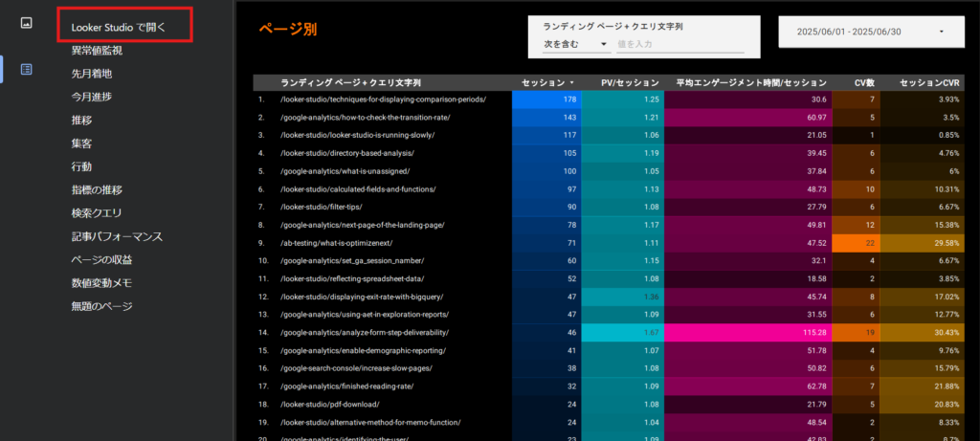Open the 記事パフォーマンス page

tap(116, 236)
